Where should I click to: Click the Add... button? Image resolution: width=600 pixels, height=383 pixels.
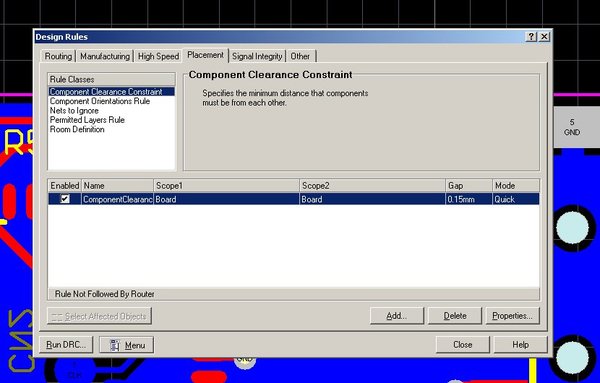point(397,316)
